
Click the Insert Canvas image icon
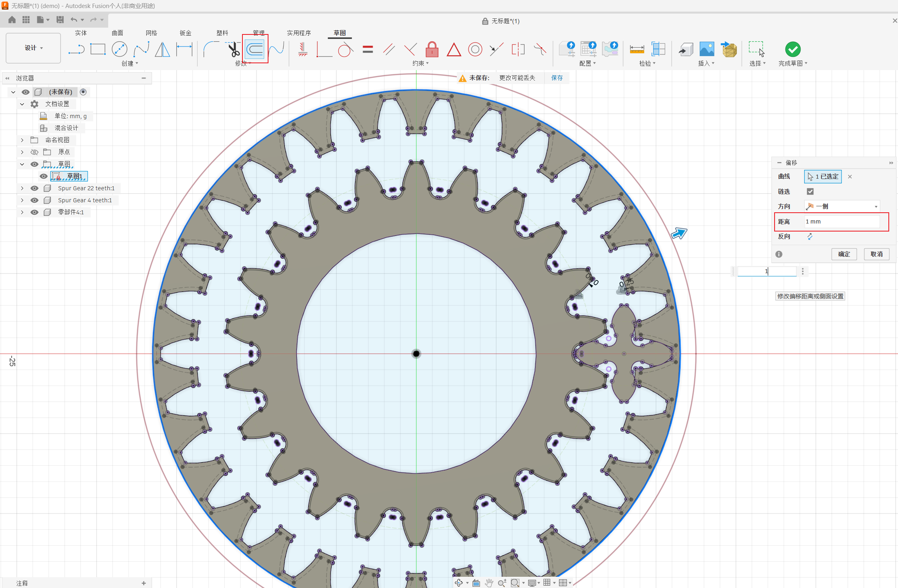(x=707, y=49)
